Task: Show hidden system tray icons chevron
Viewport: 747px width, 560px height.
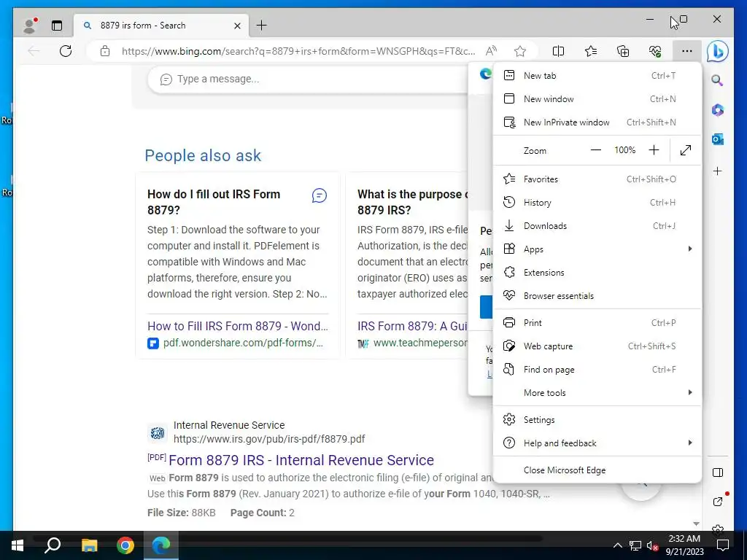Action: [617, 545]
